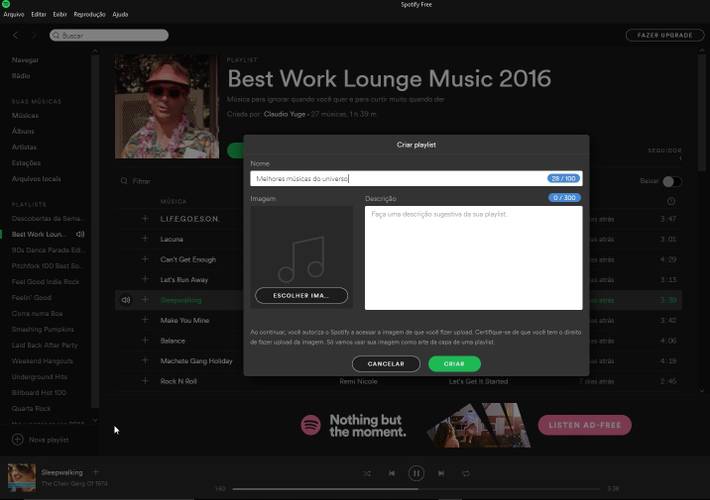Click the Spotify logo in title bar
This screenshot has width=710, height=500.
point(6,4)
